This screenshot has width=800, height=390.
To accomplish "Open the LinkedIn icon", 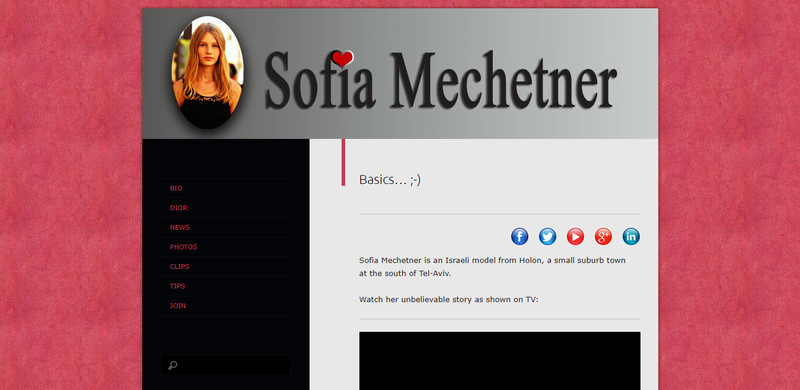I will tap(631, 236).
